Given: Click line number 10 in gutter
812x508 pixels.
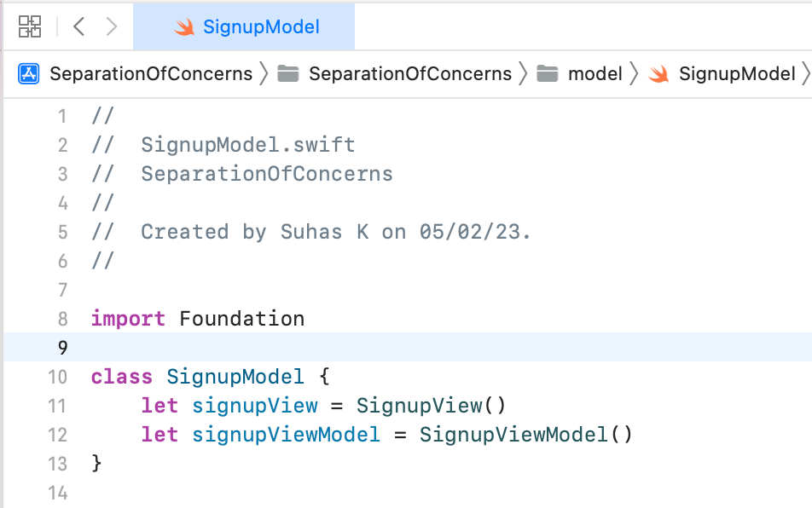Looking at the screenshot, I should tap(57, 377).
